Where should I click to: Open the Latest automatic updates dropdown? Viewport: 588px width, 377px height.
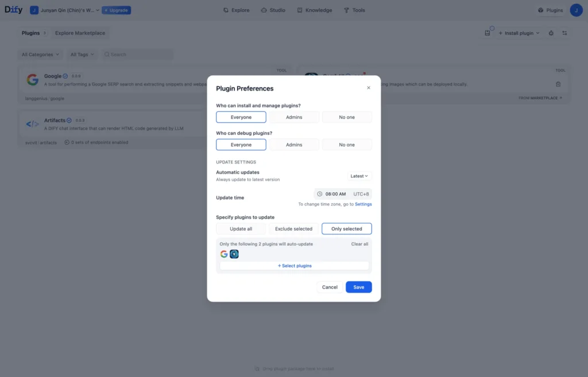point(359,176)
